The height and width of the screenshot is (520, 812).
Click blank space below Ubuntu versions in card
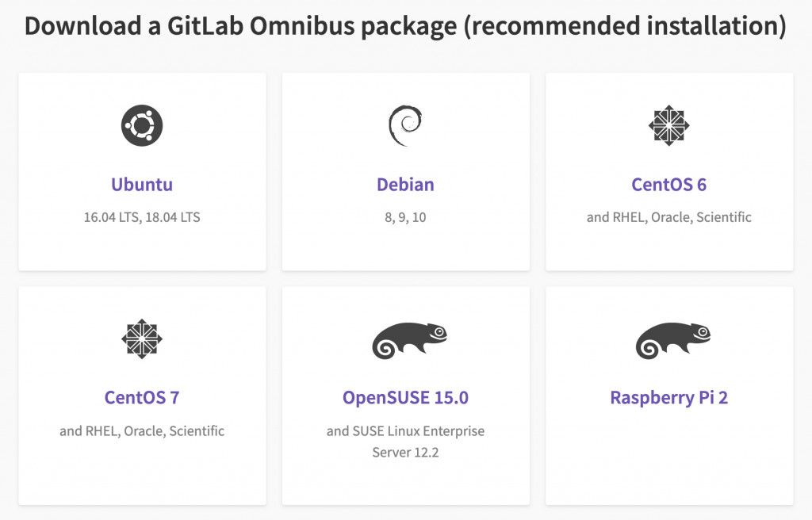pyautogui.click(x=142, y=247)
